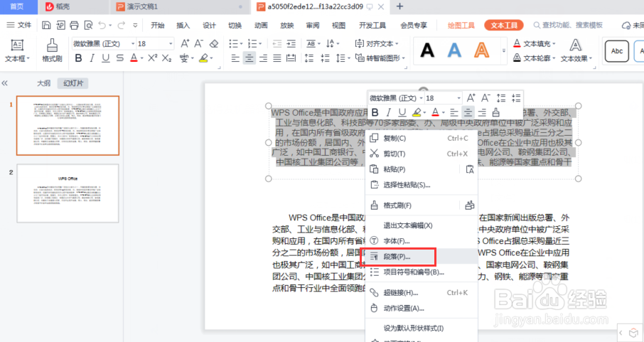Select blue letter A WordArt preset

(454, 50)
